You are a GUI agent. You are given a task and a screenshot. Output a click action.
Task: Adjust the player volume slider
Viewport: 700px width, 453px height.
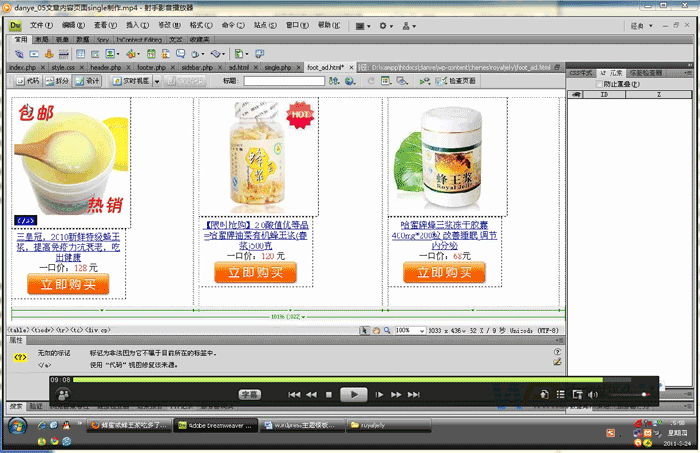(x=629, y=395)
